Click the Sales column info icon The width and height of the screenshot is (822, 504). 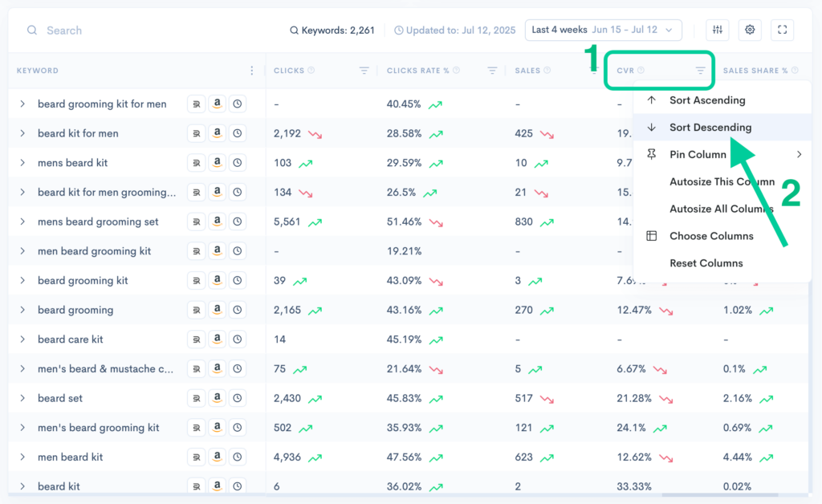547,70
